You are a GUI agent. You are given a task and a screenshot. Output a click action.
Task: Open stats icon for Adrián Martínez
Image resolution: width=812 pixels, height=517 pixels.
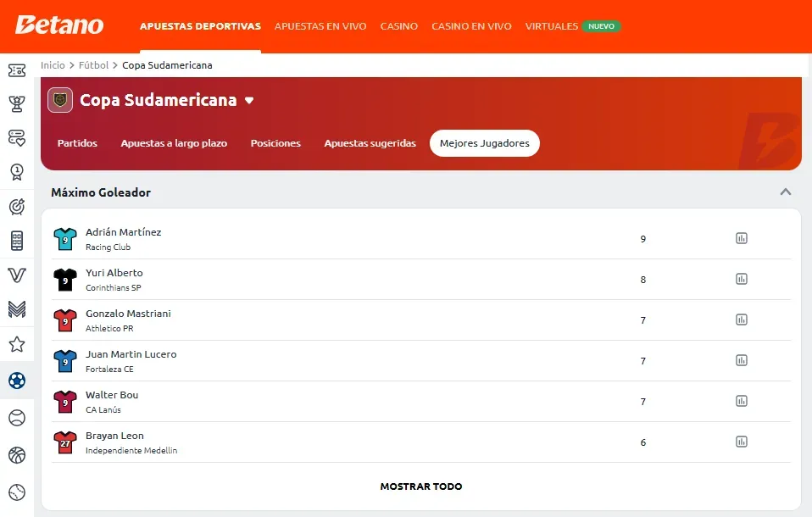742,238
